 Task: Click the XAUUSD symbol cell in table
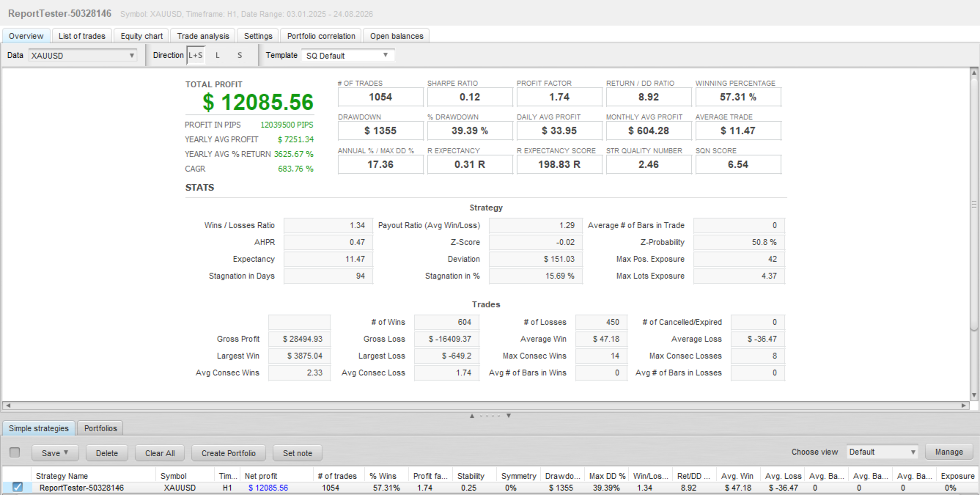coord(180,488)
